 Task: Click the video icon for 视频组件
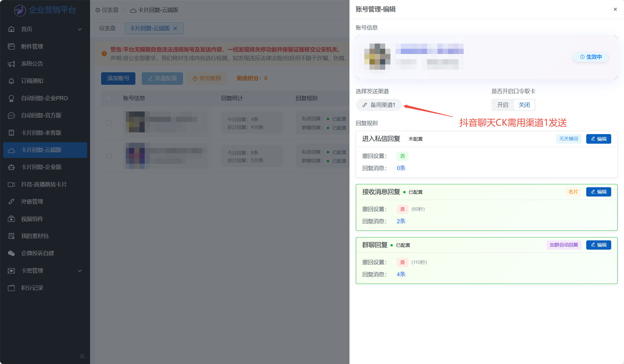tap(11, 219)
